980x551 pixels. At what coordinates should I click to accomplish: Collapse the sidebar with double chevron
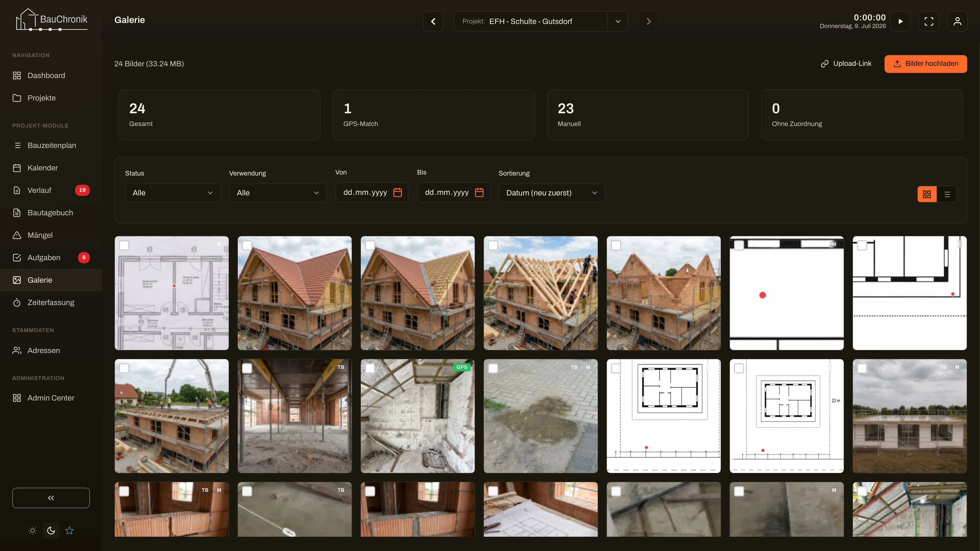(51, 498)
